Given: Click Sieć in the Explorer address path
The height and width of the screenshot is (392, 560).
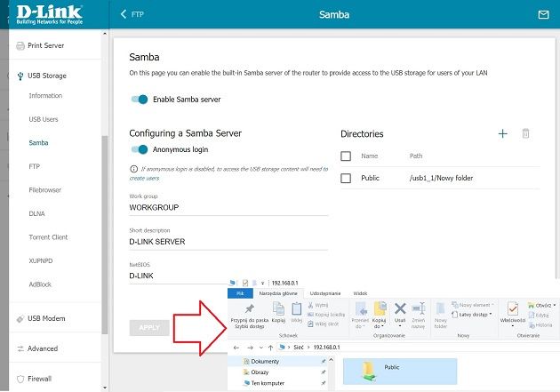Looking at the screenshot, I should (298, 348).
